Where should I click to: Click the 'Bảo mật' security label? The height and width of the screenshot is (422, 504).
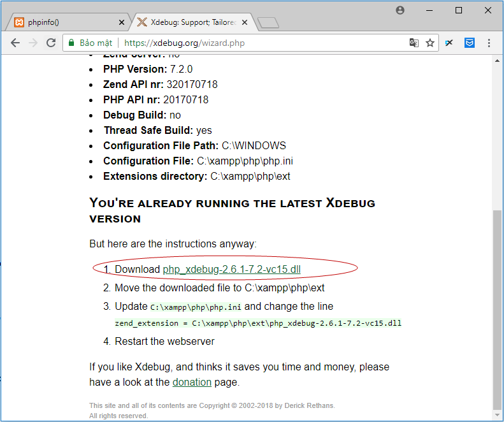(x=96, y=43)
